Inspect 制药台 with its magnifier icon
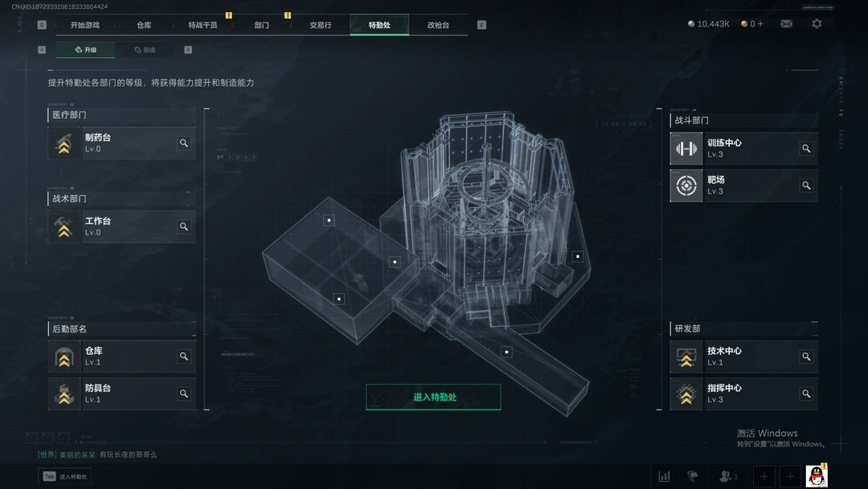Screen dimensions: 868x489 [184, 143]
